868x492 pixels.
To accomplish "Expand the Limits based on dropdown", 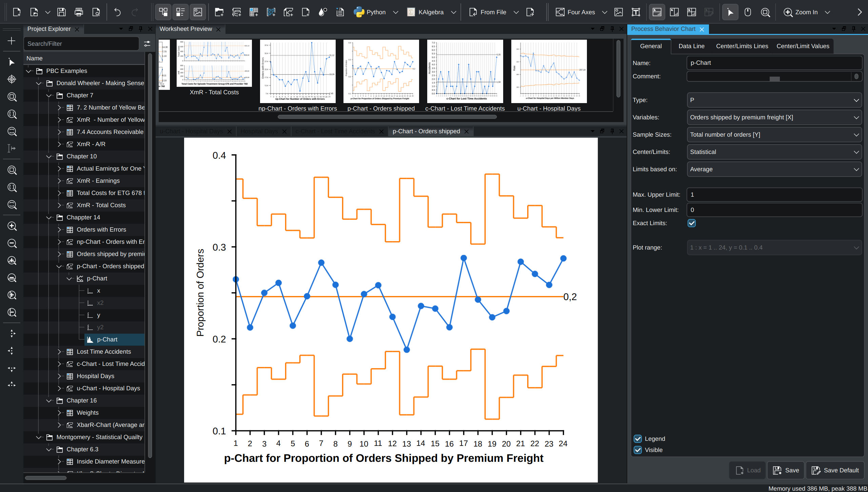I will click(x=774, y=169).
